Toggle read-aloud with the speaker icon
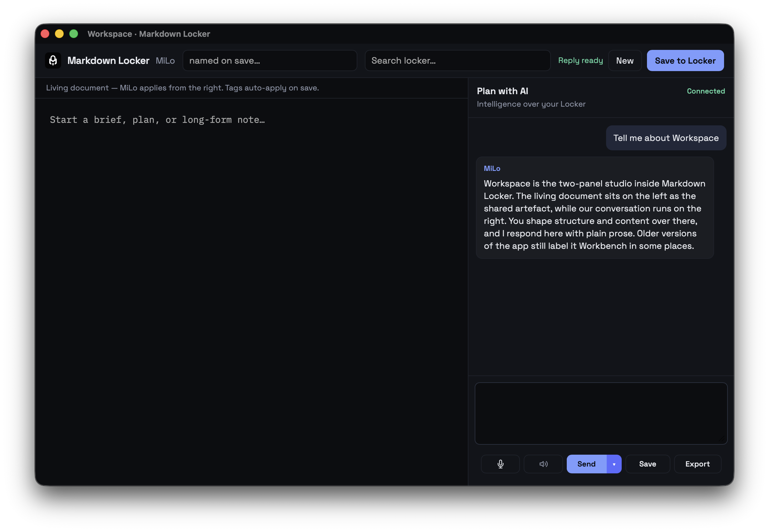This screenshot has width=769, height=532. tap(543, 464)
